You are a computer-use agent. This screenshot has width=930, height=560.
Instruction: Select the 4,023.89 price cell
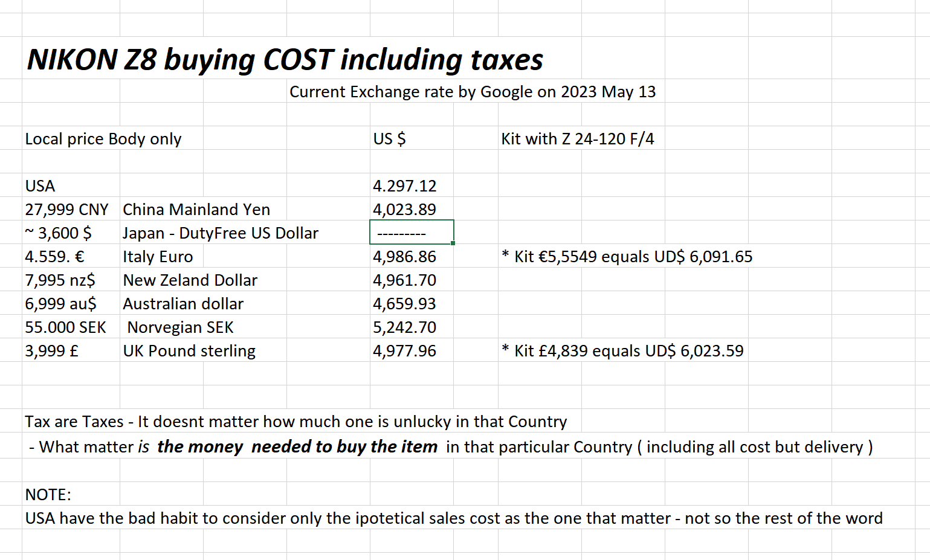click(x=404, y=210)
